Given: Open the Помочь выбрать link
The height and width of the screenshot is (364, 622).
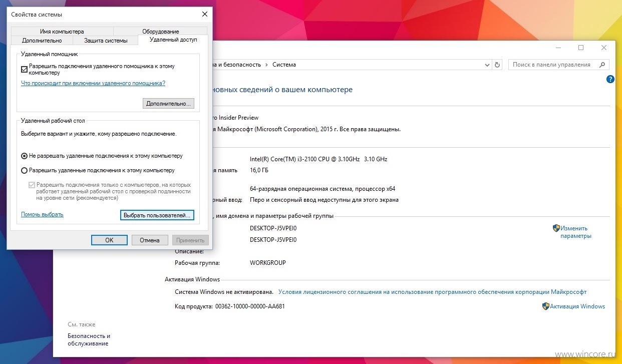Looking at the screenshot, I should (x=42, y=214).
